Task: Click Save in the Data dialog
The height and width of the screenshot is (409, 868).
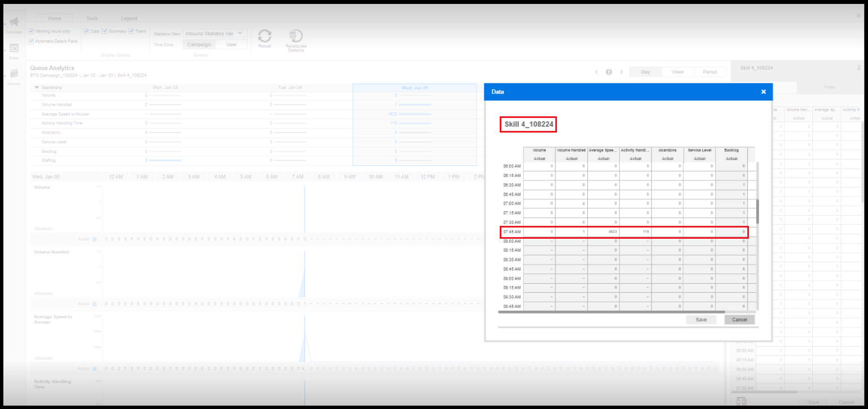Action: coord(701,320)
